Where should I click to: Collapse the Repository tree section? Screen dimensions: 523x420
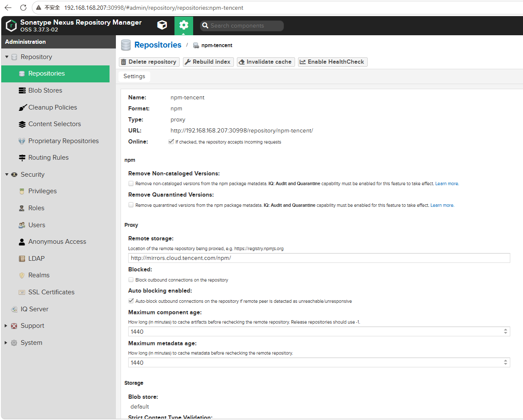click(7, 57)
